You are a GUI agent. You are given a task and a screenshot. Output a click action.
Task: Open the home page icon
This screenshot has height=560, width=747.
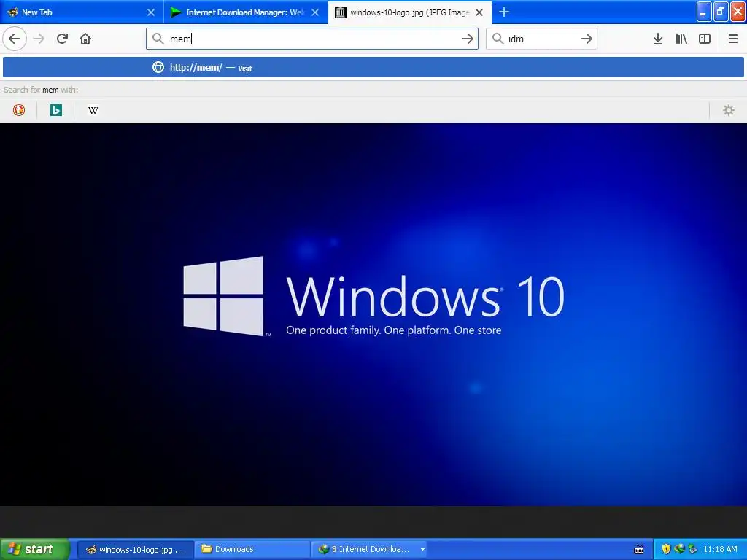click(x=85, y=39)
